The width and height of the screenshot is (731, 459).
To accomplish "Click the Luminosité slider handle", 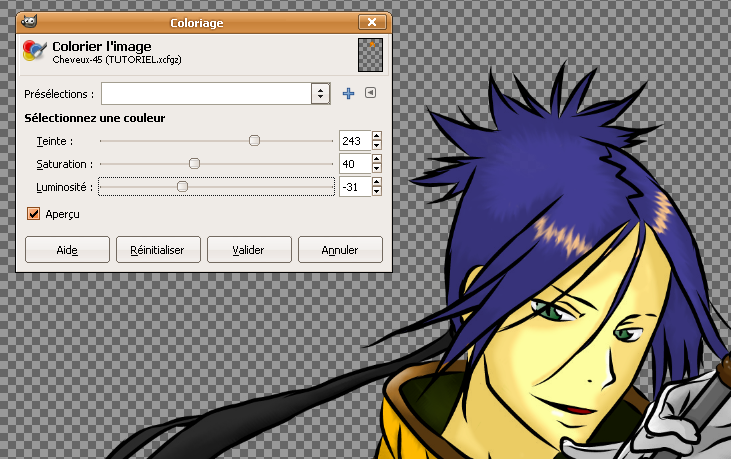I will tap(182, 187).
